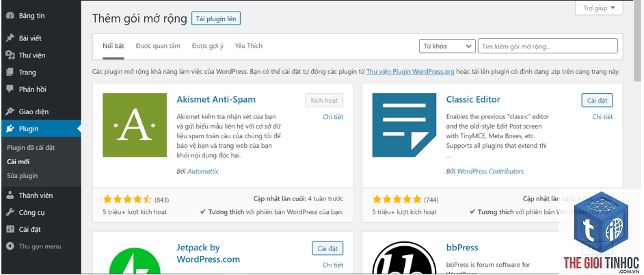Click the Bảng tin dashboard icon
Screen dimensions: 644x275
tap(10, 16)
